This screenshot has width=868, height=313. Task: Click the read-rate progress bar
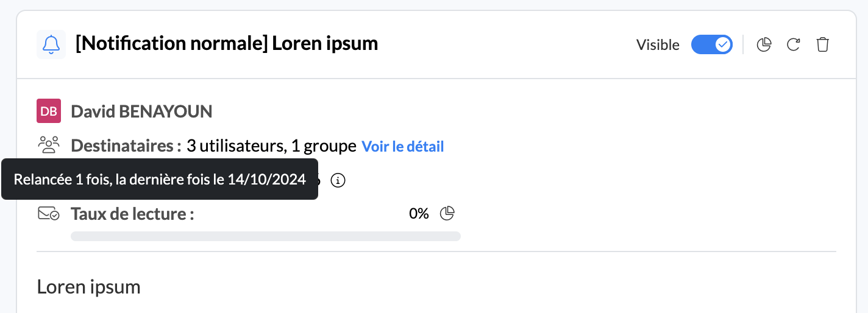point(265,236)
